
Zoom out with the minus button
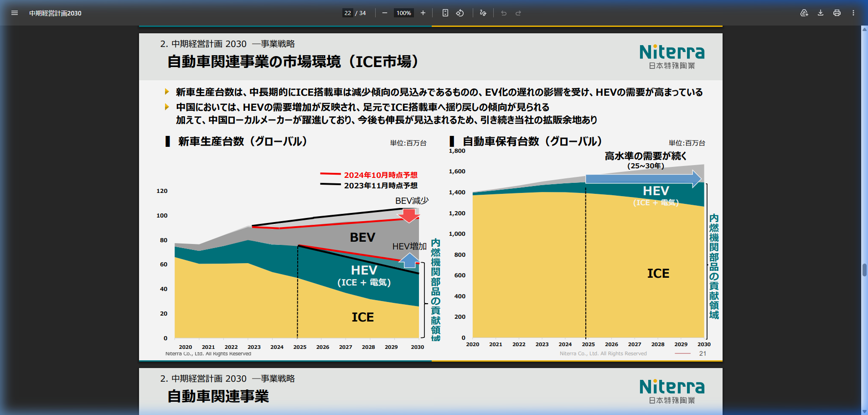pyautogui.click(x=384, y=13)
